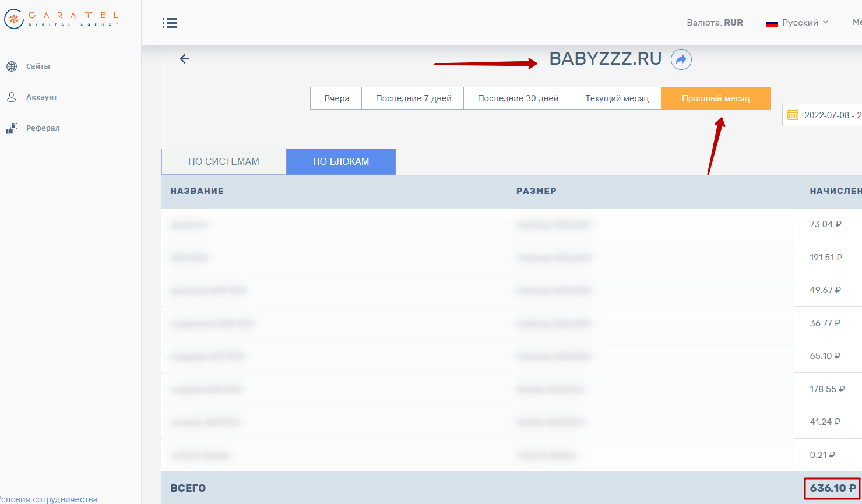862x504 pixels.
Task: Click the user icon next to Аккаунт
Action: point(12,97)
